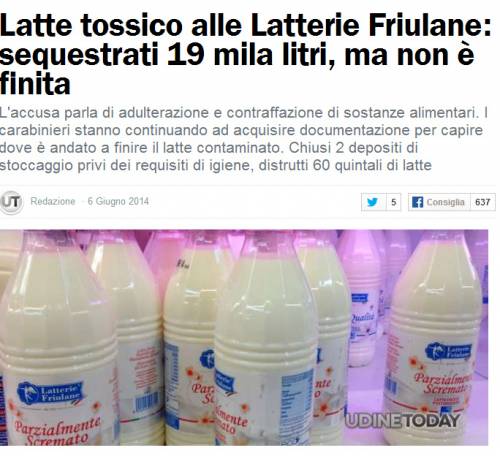This screenshot has width=500, height=456.
Task: Click the Parzialmente Scremato text on left bottle
Action: [x=57, y=432]
